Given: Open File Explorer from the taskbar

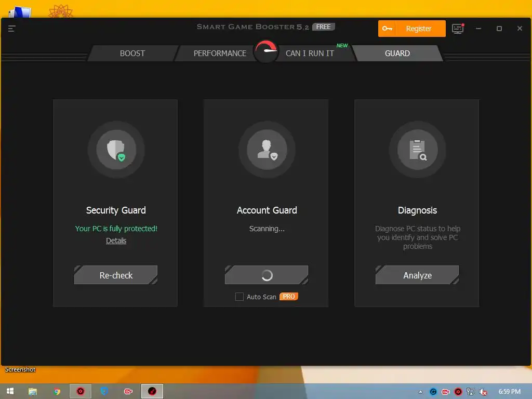Looking at the screenshot, I should [33, 392].
